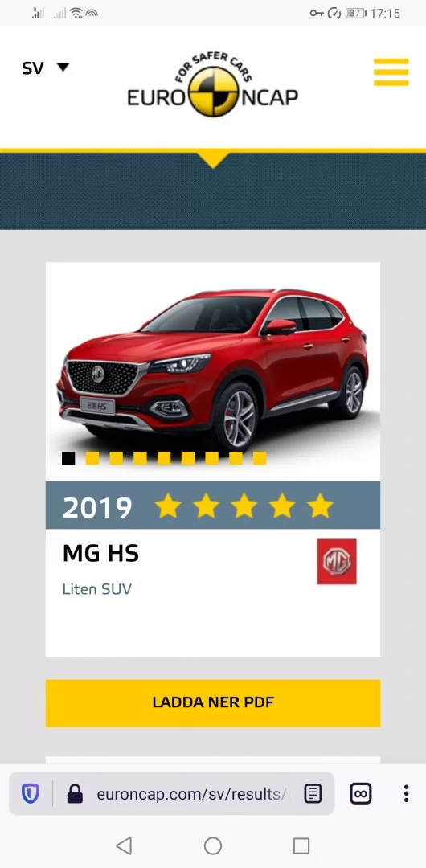Select the last carousel image dot
The height and width of the screenshot is (868, 426).
[x=260, y=458]
